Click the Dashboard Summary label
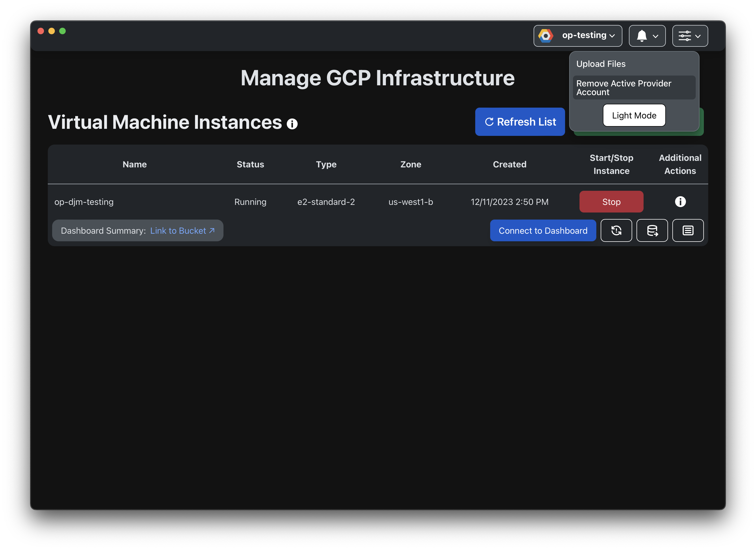Screen dimensions: 756x550 (103, 231)
